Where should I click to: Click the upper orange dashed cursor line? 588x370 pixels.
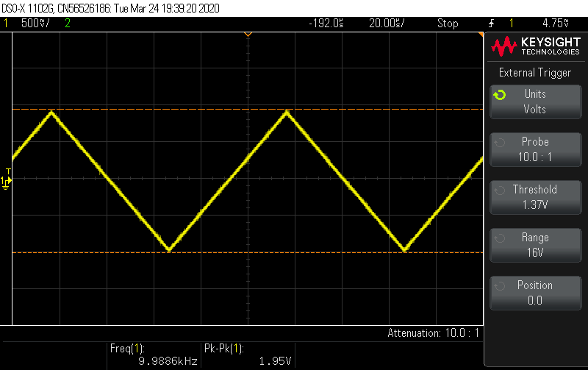pyautogui.click(x=248, y=109)
